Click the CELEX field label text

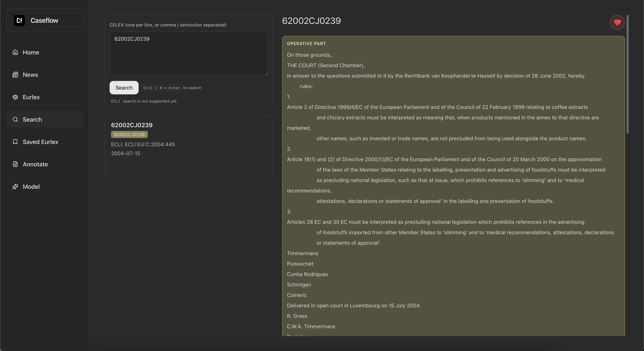[x=168, y=25]
